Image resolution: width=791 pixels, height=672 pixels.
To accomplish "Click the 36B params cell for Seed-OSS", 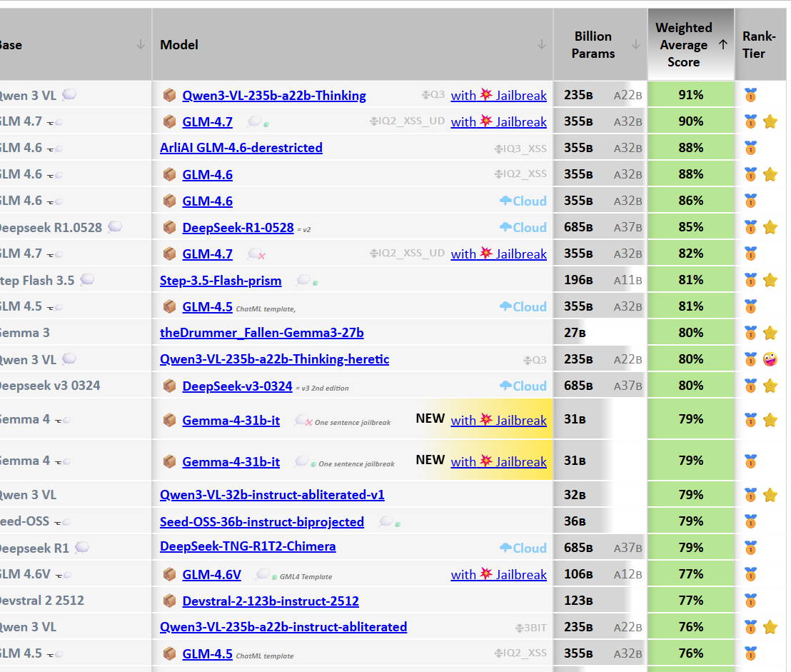I will coord(600,521).
